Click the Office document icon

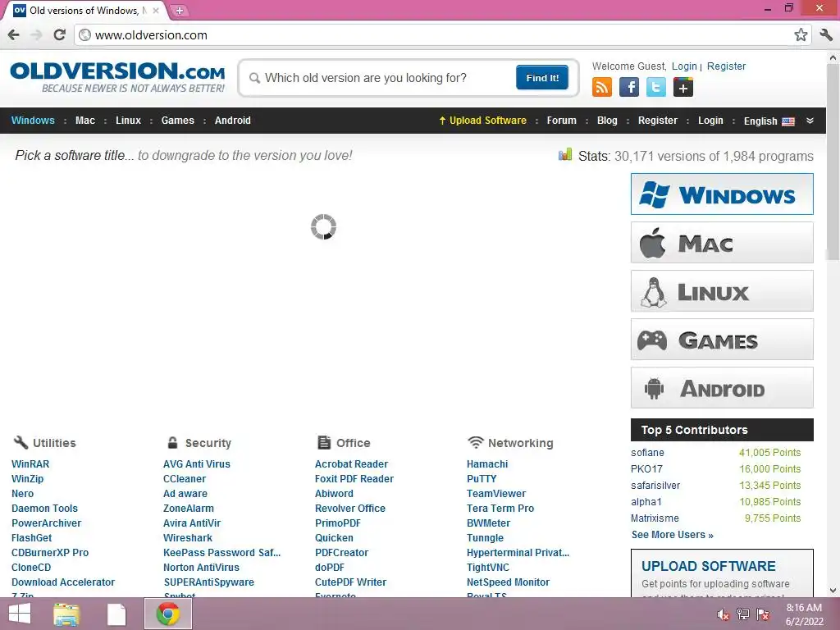(x=323, y=442)
